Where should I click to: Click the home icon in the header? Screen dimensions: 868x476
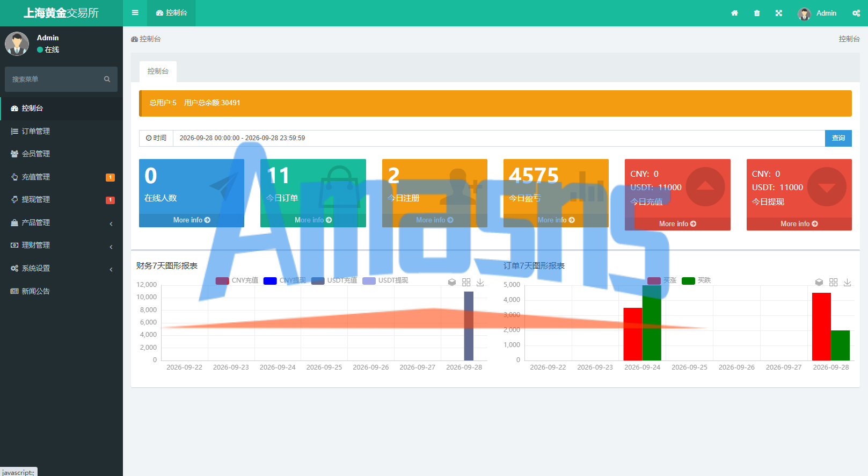pos(734,13)
